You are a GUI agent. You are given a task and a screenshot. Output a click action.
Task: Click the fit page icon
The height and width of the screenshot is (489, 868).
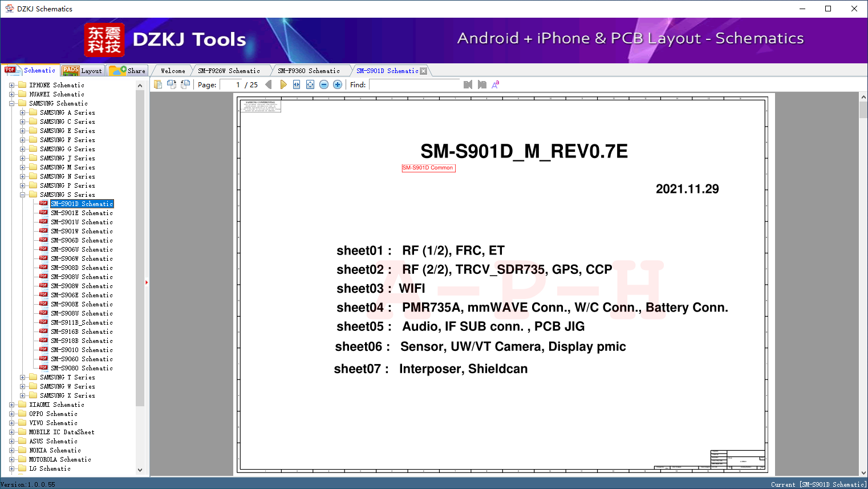[310, 84]
